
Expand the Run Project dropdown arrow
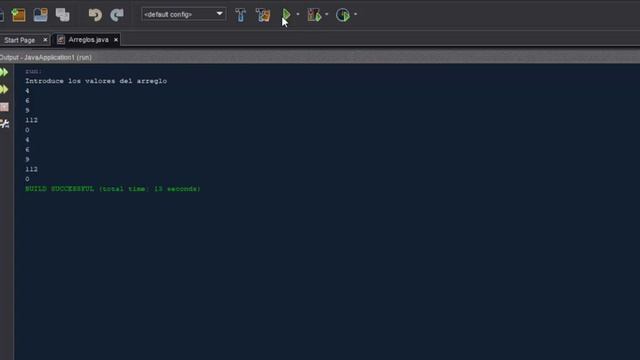click(298, 15)
